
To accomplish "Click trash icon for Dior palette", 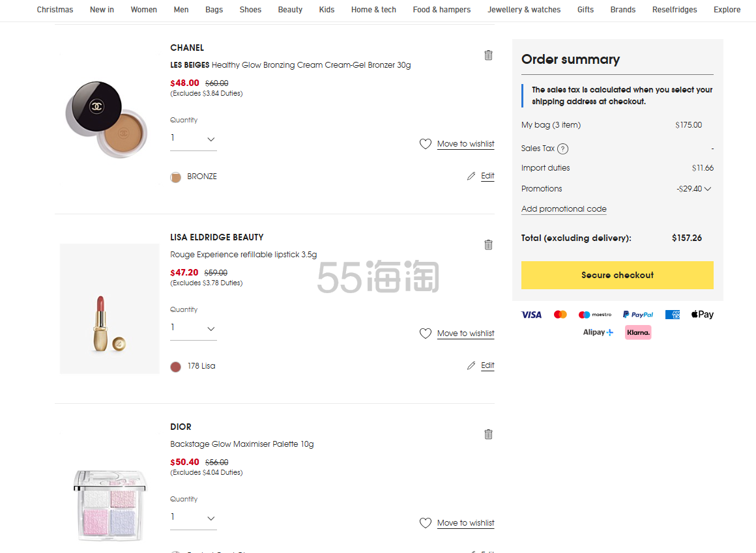I will coord(488,434).
